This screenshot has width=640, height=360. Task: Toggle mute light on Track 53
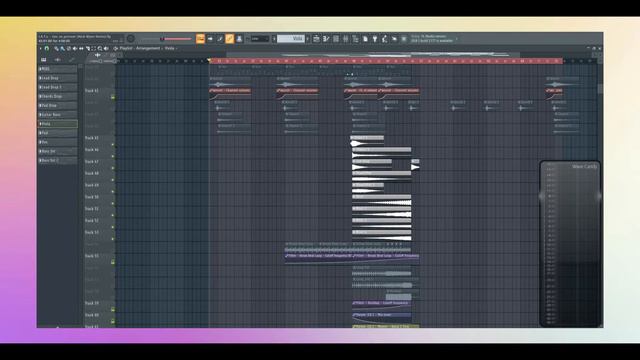pos(113,239)
